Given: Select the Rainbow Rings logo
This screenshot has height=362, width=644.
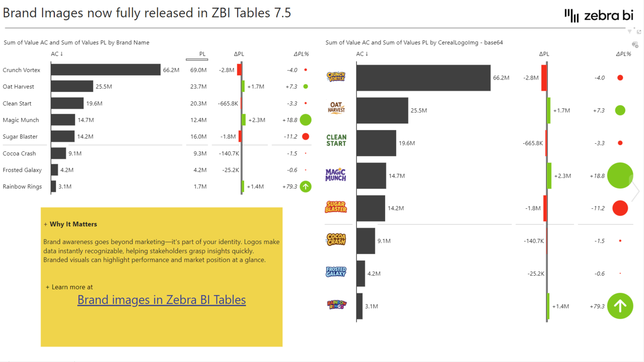Looking at the screenshot, I should pyautogui.click(x=336, y=305).
